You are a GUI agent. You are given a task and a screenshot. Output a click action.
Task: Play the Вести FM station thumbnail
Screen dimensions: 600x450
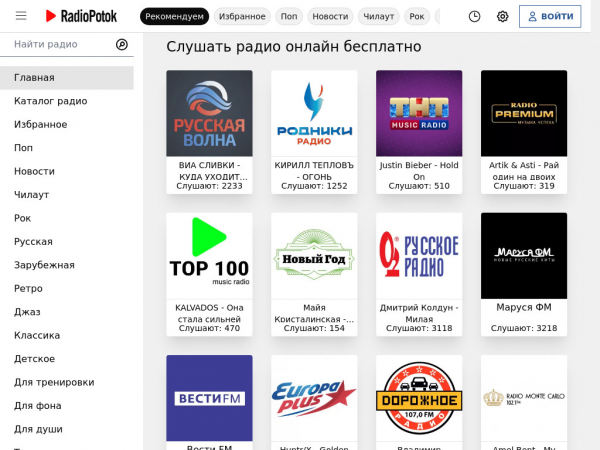[x=209, y=398]
